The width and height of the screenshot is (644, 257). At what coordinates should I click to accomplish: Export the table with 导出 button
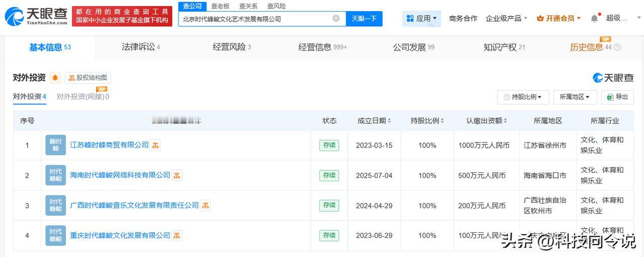[617, 97]
